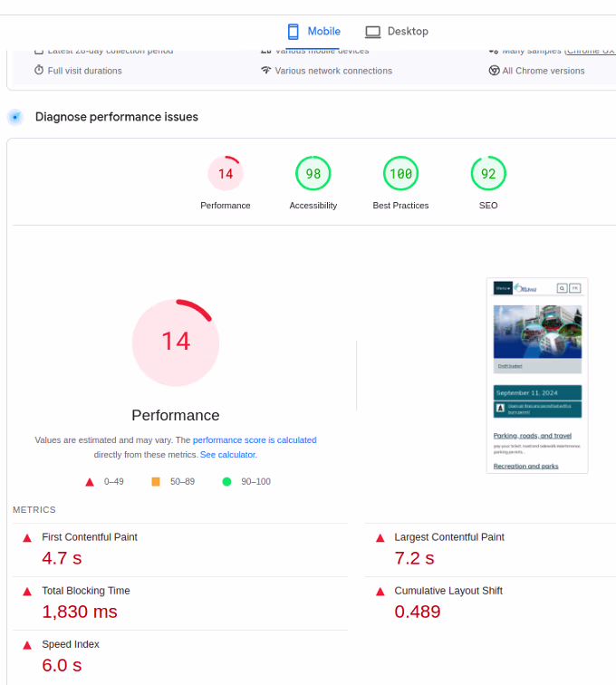Click the Speed Index value 6.0 s
Image resolution: width=616 pixels, height=685 pixels.
62,666
